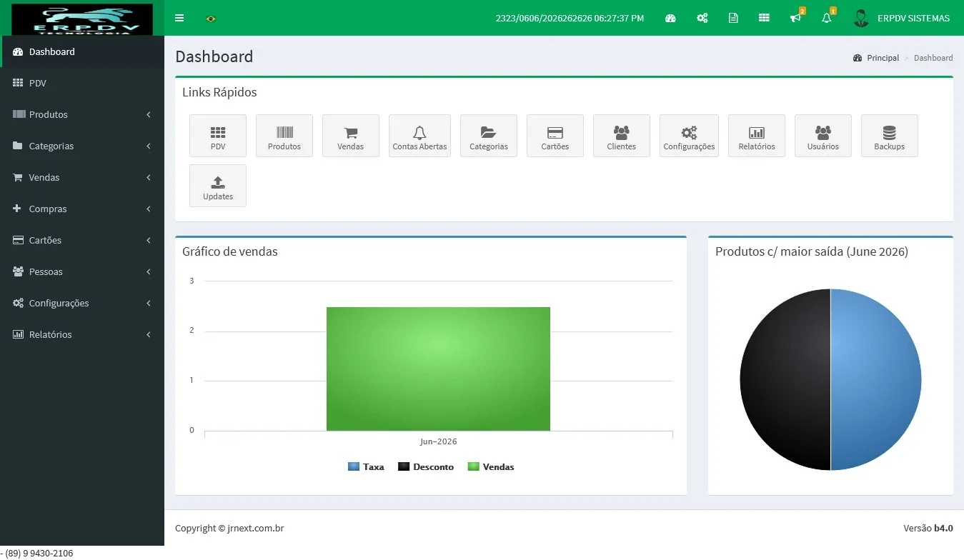Image resolution: width=964 pixels, height=560 pixels.
Task: Toggle the Desconto legend series
Action: pos(426,466)
